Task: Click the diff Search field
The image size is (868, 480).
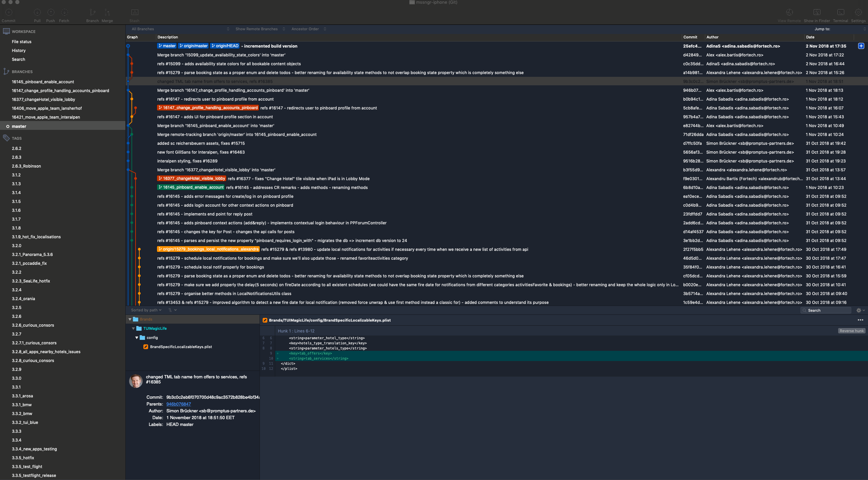Action: coord(826,310)
